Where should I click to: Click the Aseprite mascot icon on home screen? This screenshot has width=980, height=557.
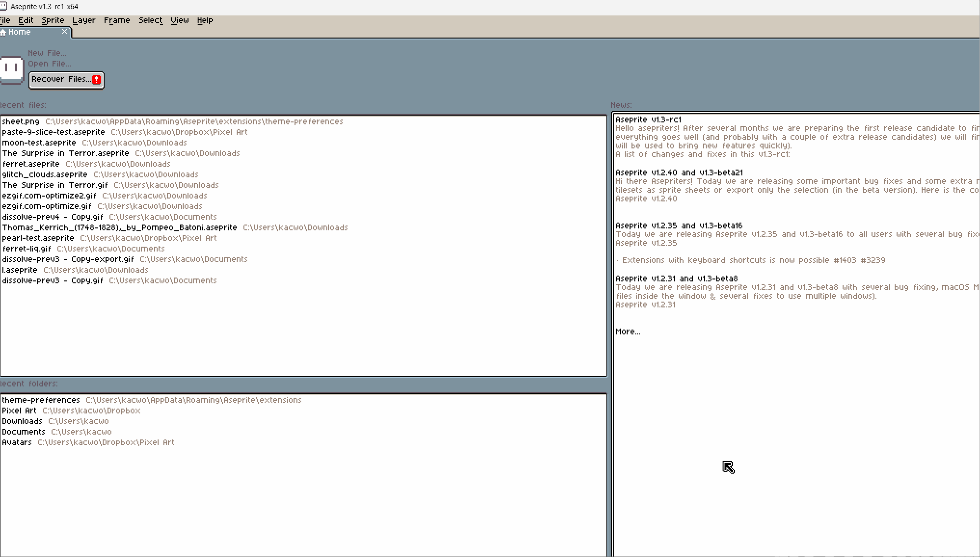[11, 70]
